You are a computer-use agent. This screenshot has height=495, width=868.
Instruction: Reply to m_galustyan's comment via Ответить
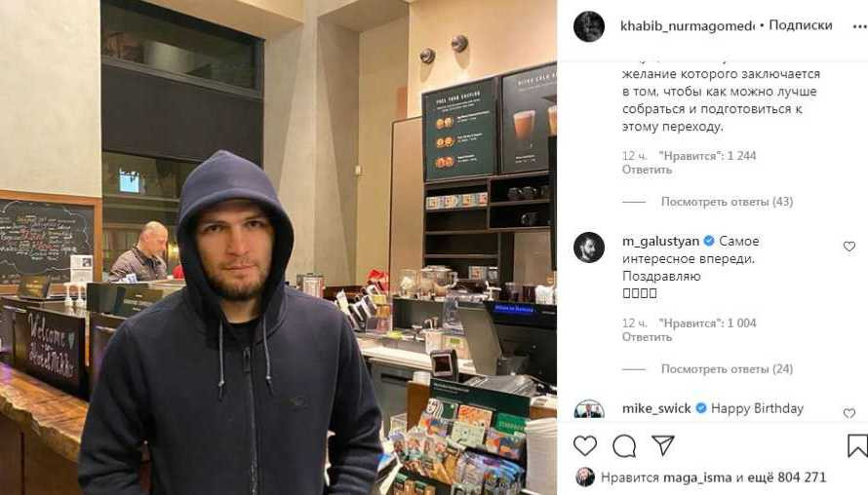[647, 337]
